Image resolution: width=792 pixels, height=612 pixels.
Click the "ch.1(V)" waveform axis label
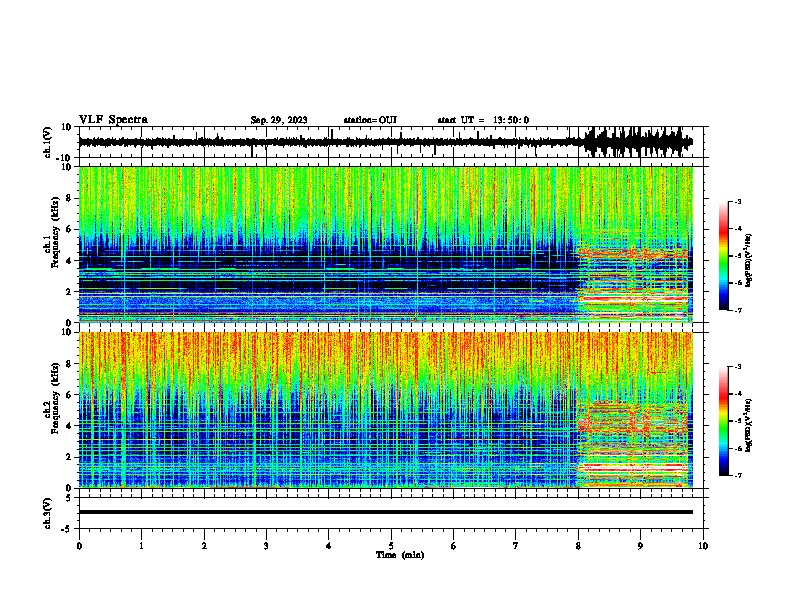tap(48, 142)
